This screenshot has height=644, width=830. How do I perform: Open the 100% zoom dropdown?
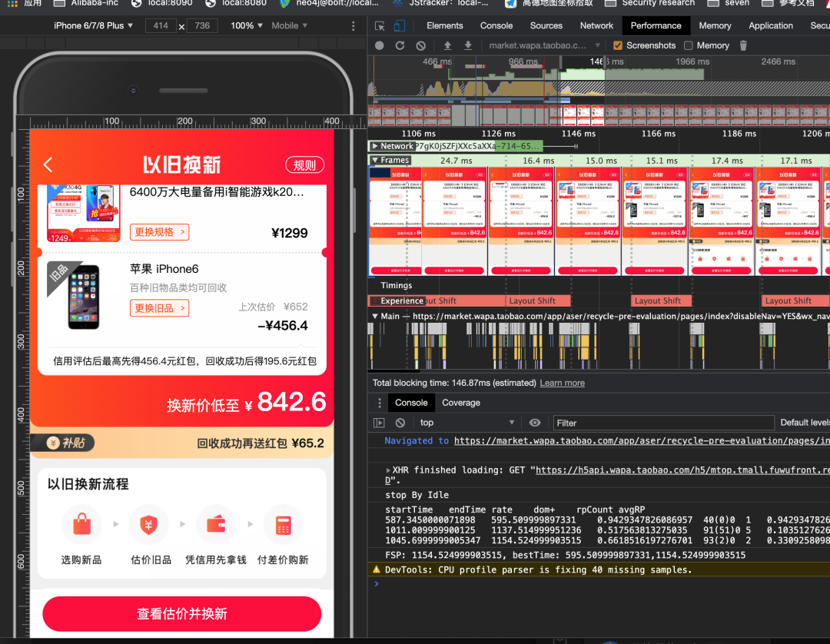247,25
